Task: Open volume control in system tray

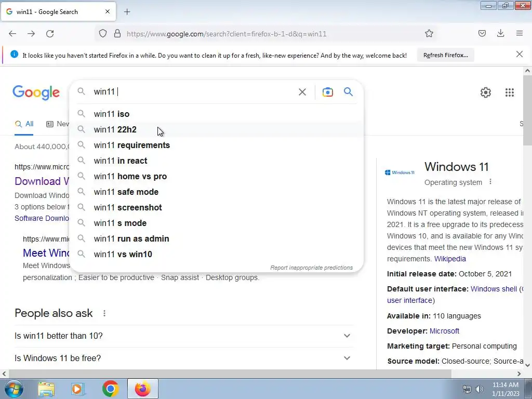Action: pyautogui.click(x=480, y=389)
